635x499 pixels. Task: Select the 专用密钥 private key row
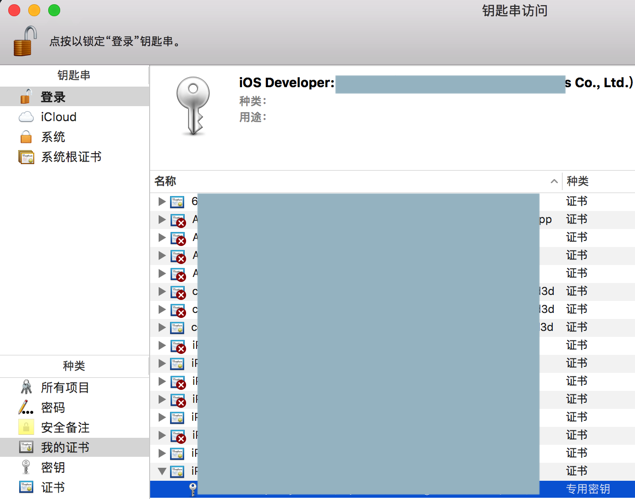coord(392,489)
